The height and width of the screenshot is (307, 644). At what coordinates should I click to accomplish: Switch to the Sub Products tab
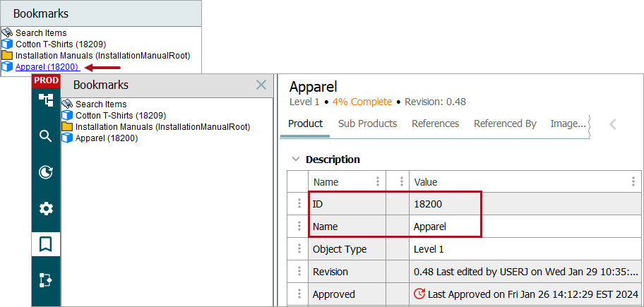click(x=367, y=124)
